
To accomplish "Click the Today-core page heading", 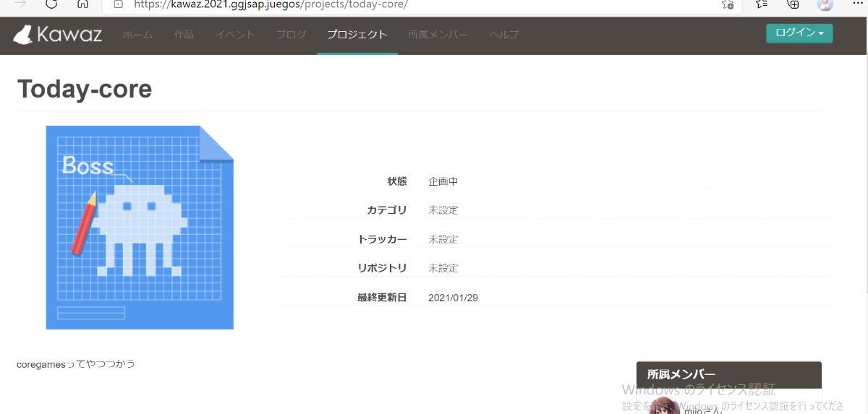I will pyautogui.click(x=85, y=89).
